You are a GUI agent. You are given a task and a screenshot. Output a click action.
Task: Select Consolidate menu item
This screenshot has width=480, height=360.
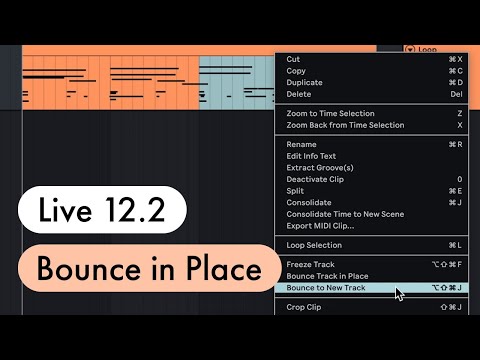pos(371,203)
